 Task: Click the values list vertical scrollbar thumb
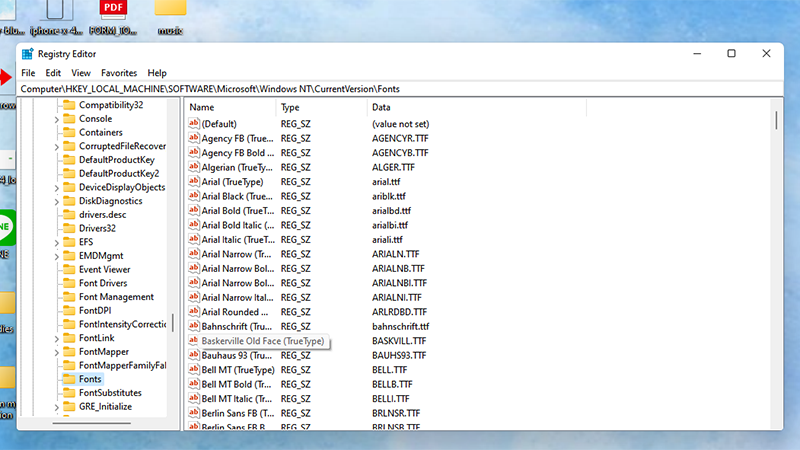(776, 120)
